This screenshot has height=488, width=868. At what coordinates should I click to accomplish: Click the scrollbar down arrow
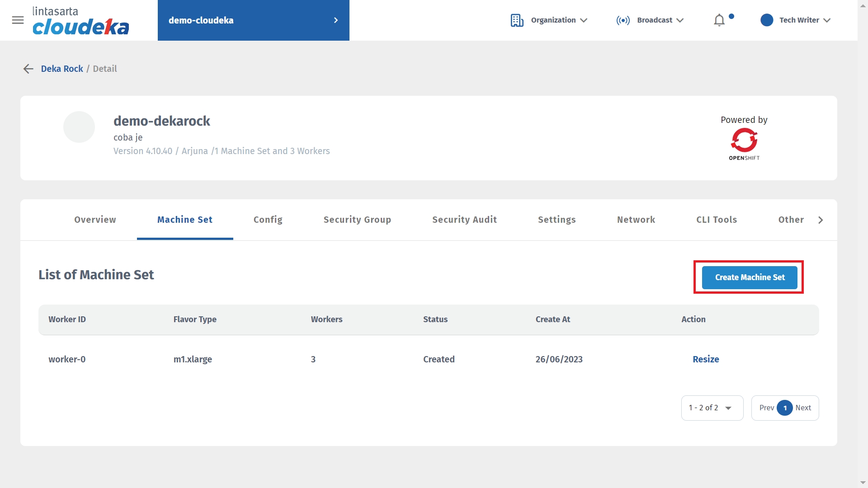pyautogui.click(x=863, y=483)
